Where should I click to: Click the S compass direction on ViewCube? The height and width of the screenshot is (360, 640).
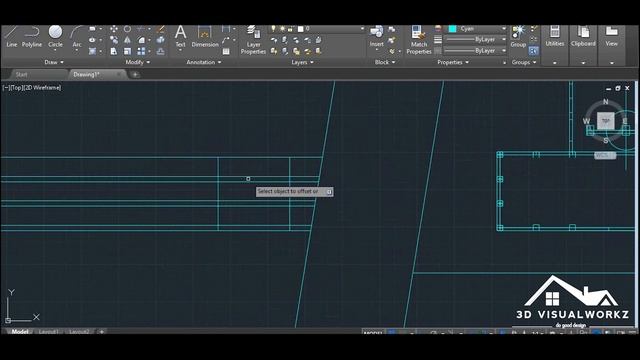click(x=606, y=140)
